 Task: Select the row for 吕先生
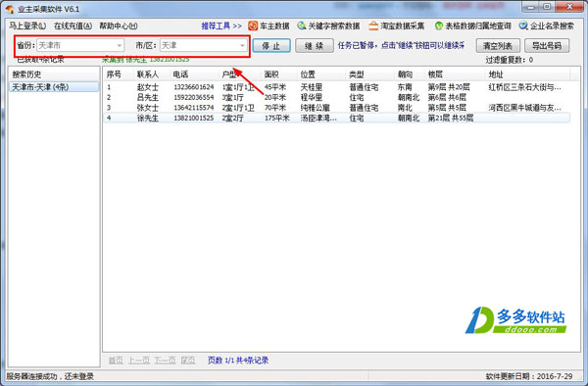coord(337,97)
